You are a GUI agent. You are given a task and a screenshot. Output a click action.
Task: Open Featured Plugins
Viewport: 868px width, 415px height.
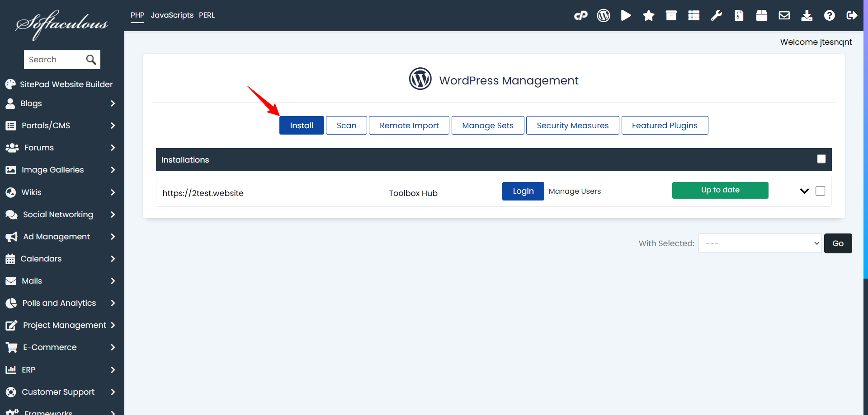[665, 126]
